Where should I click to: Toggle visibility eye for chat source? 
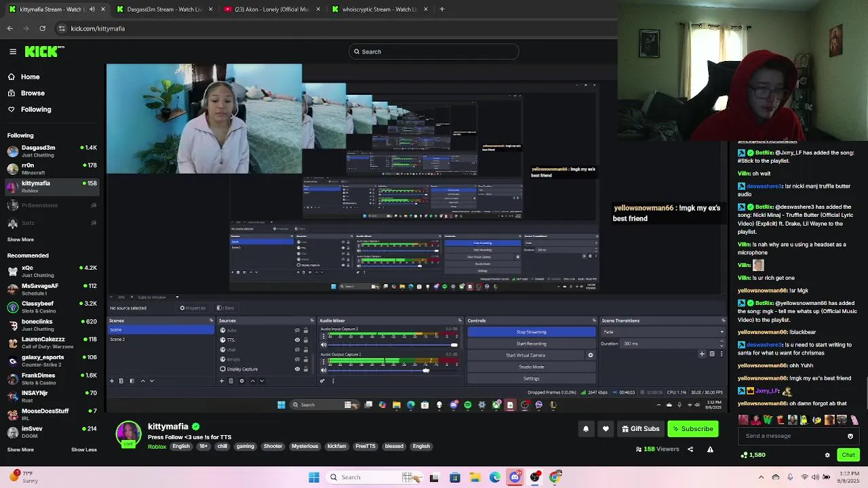tap(297, 350)
